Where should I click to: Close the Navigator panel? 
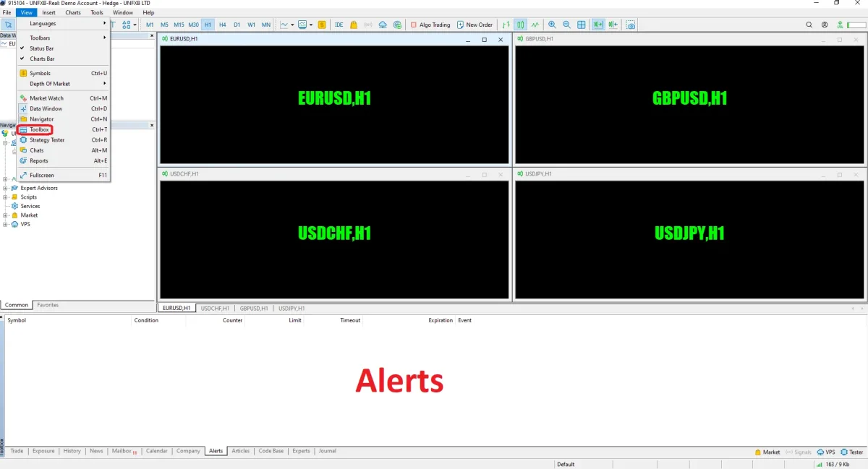tap(152, 125)
